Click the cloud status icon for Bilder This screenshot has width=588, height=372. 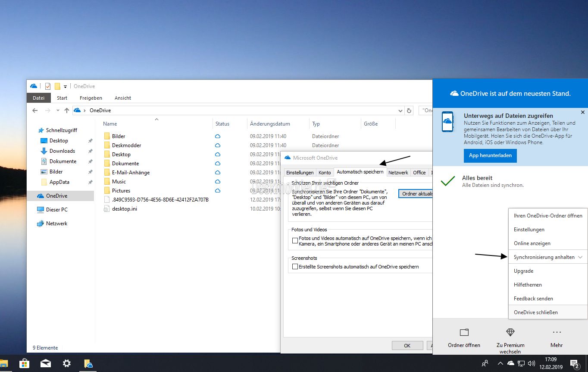click(218, 136)
